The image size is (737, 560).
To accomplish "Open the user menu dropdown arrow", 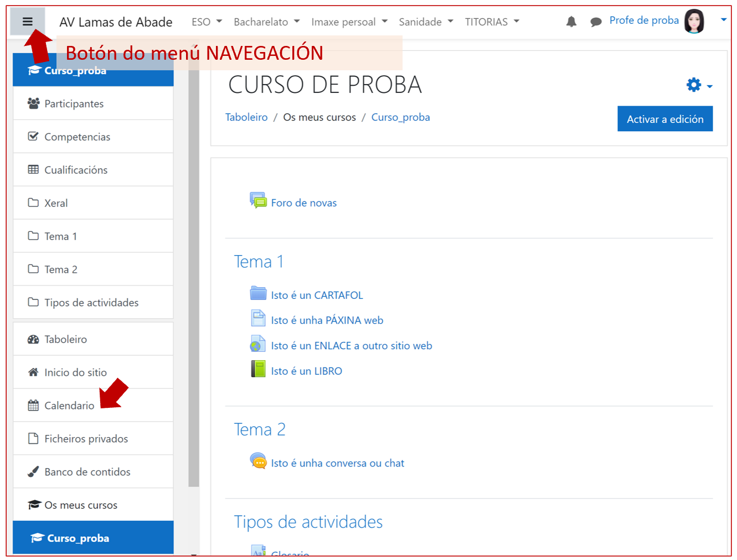I will point(723,20).
